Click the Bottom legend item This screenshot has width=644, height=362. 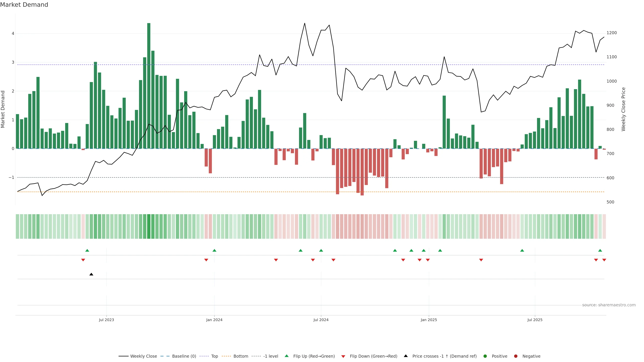[240, 356]
